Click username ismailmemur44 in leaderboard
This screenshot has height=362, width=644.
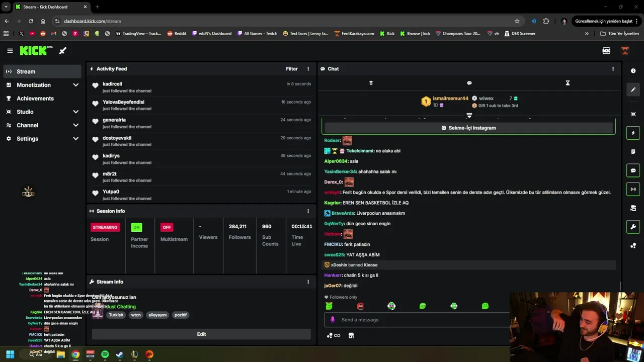pyautogui.click(x=450, y=99)
